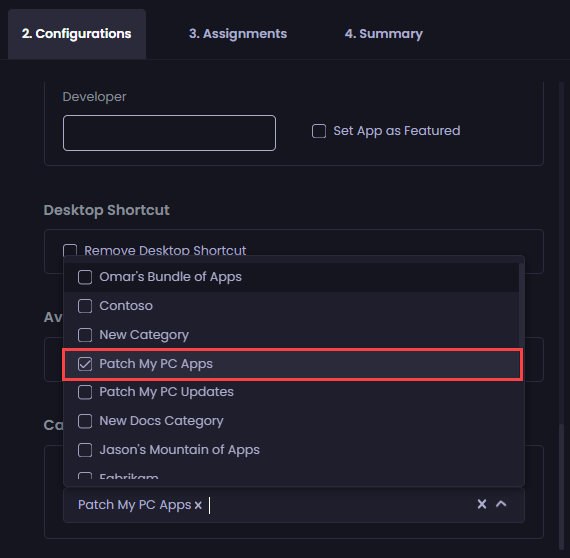Open the 3. Assignments tab

[238, 34]
